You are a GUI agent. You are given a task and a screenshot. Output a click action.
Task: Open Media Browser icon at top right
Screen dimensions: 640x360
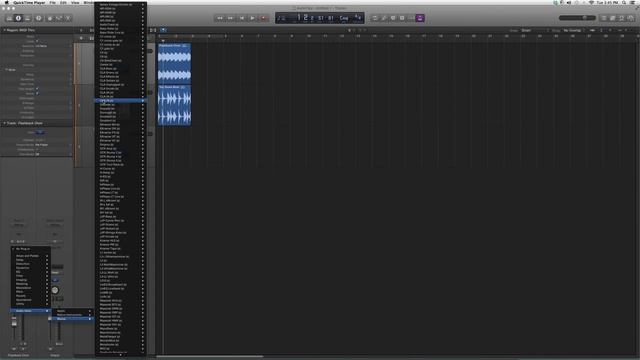coord(631,18)
